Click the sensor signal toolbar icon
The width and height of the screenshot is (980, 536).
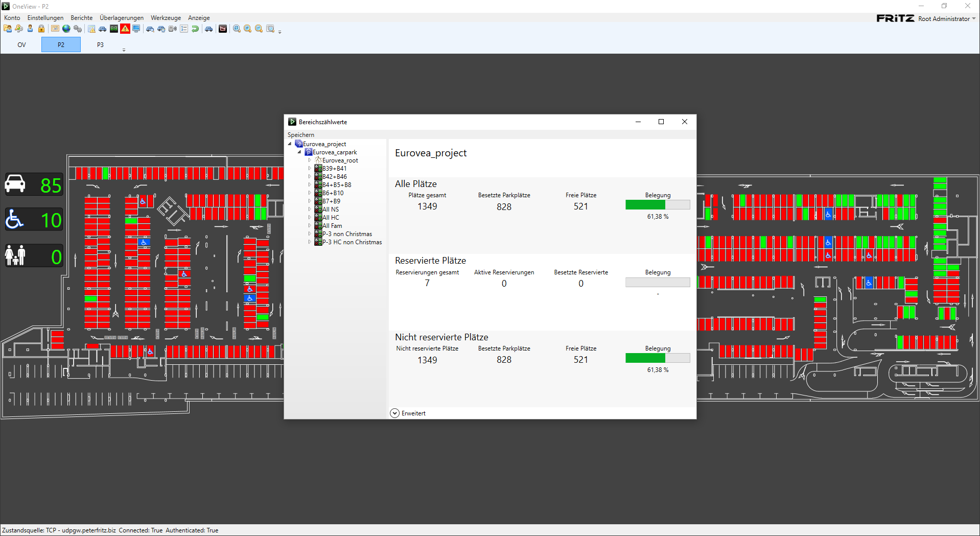tap(172, 29)
